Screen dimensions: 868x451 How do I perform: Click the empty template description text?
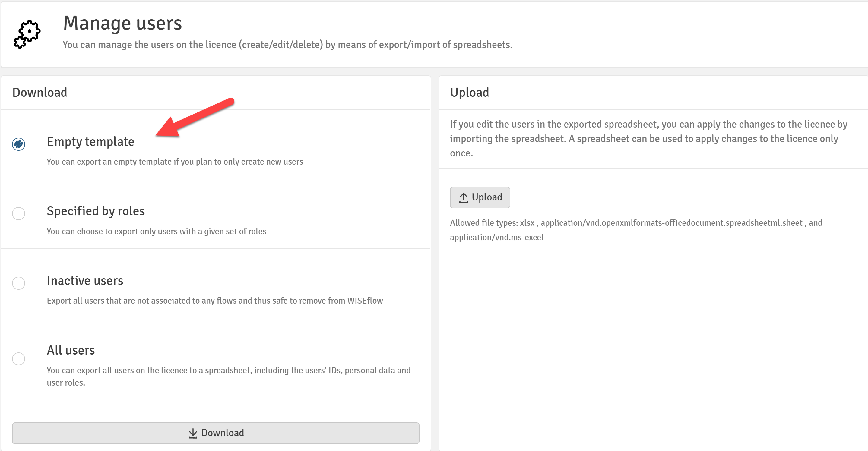tap(175, 162)
